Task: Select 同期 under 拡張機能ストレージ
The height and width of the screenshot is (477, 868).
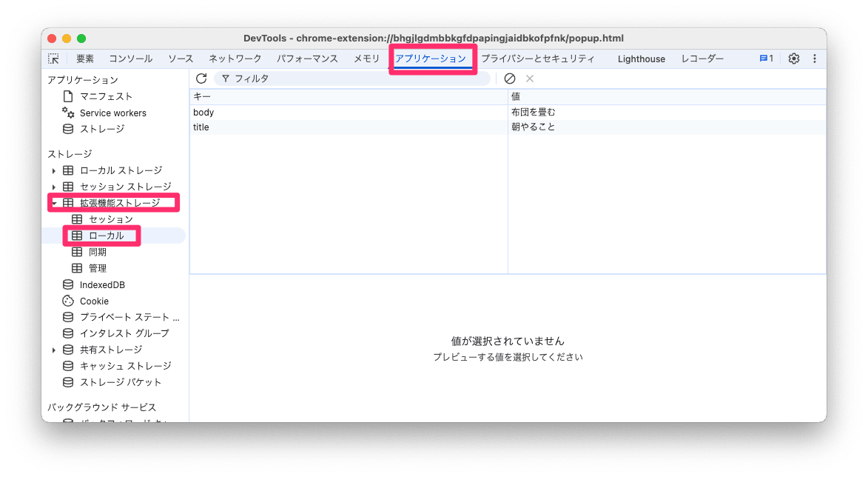Action: click(x=98, y=252)
